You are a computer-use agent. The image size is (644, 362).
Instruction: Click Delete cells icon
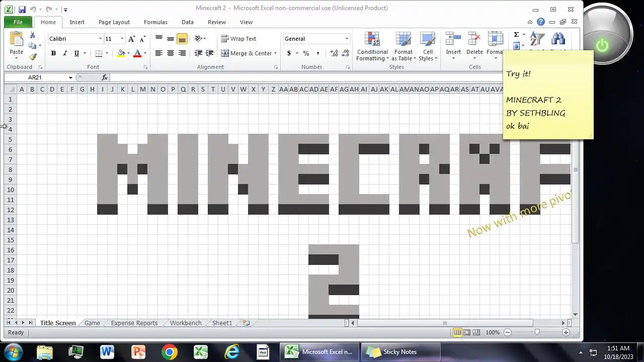pos(474,39)
